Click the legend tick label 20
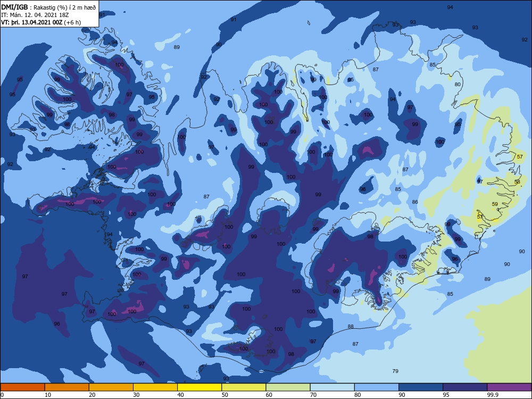Viewport: 532px width, 399px height. [92, 395]
